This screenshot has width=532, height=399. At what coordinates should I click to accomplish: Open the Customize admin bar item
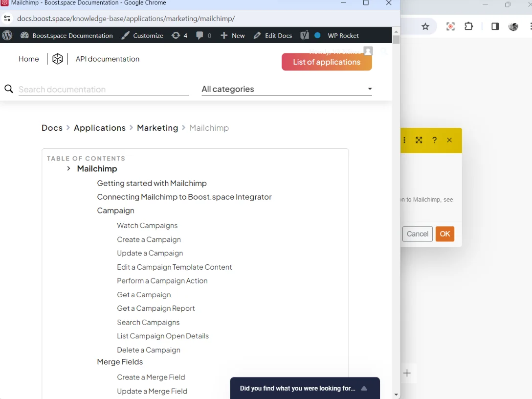[142, 35]
